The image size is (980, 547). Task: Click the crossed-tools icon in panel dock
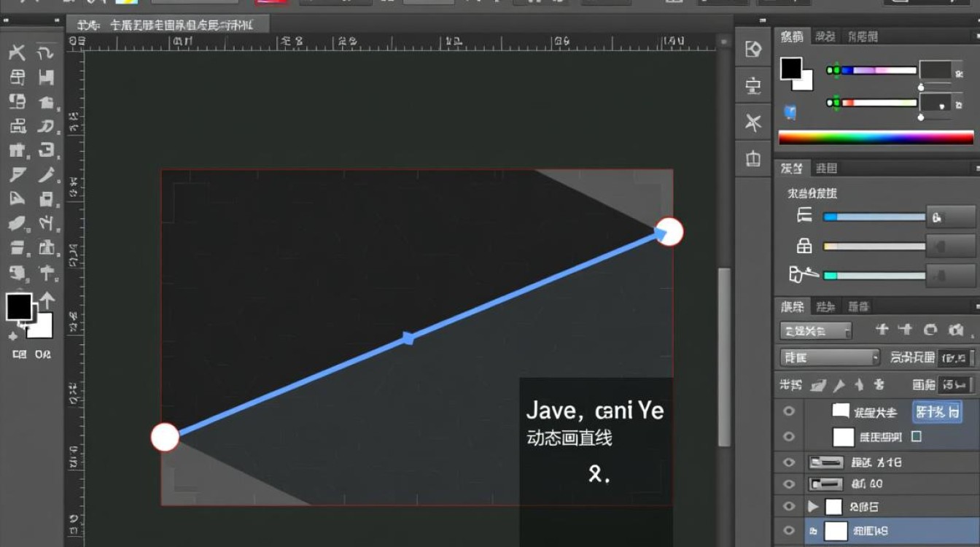point(753,123)
